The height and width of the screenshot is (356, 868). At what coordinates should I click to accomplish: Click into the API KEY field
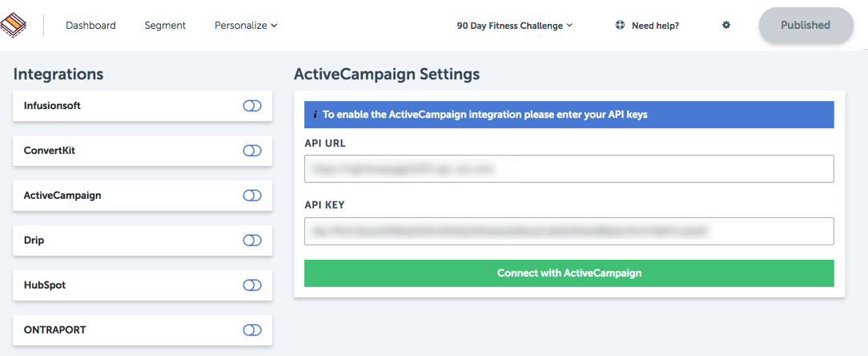[569, 231]
